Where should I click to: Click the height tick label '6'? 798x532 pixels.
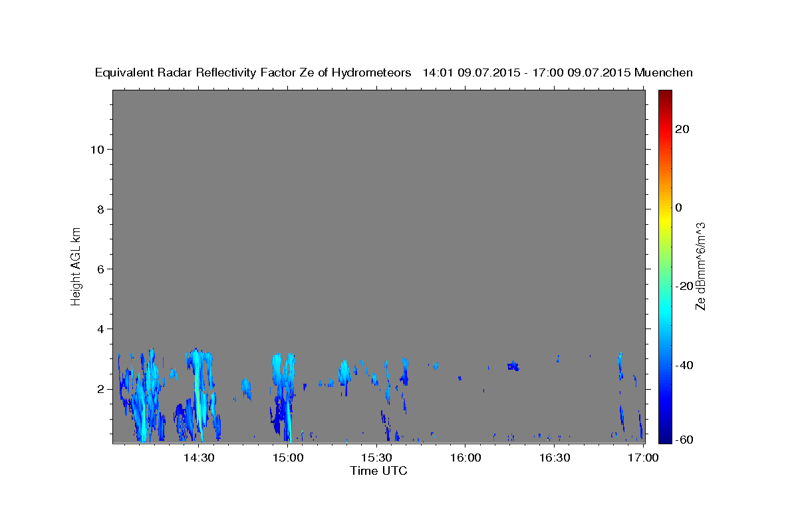point(100,269)
